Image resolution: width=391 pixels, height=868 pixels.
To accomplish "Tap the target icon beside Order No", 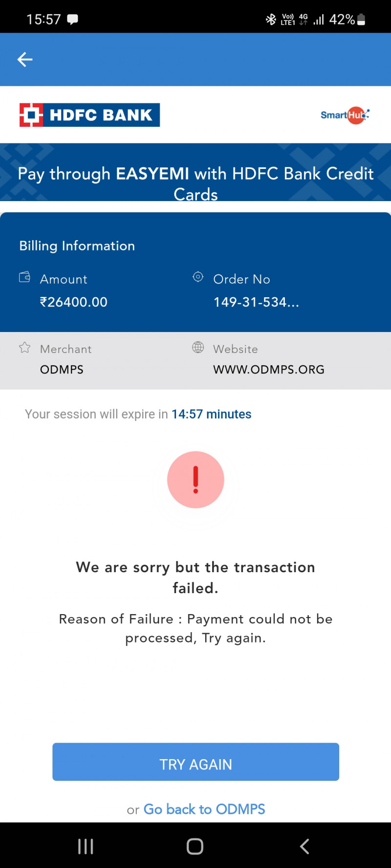I will (198, 277).
